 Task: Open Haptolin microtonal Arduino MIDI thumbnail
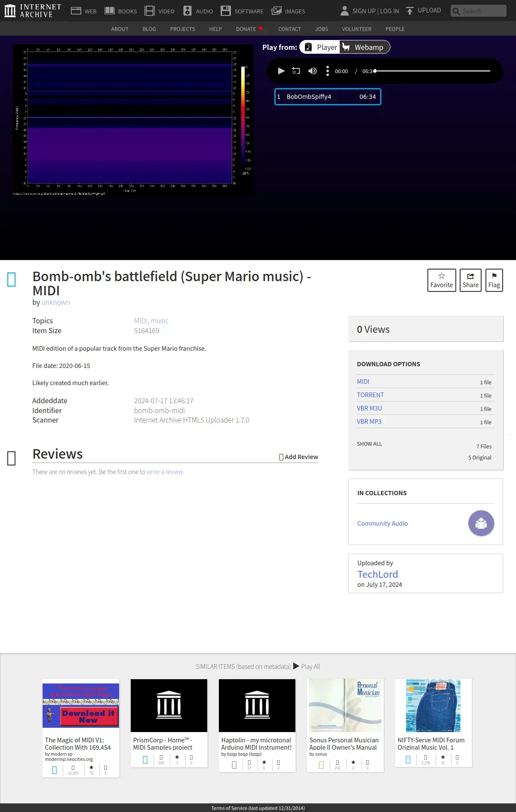coord(257,705)
